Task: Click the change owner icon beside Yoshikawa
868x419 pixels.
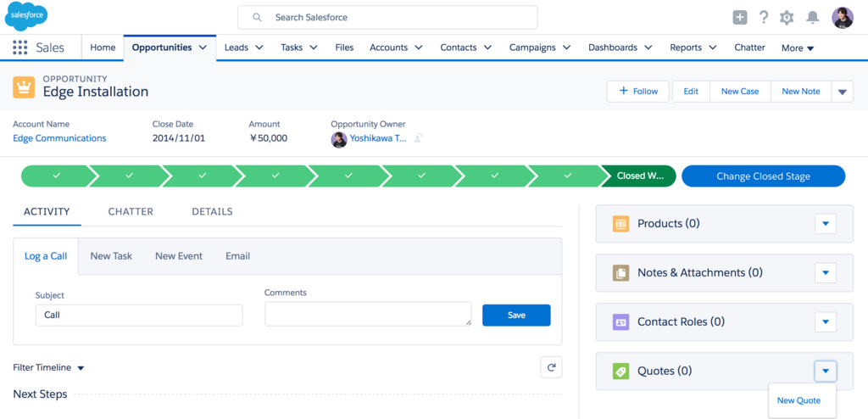Action: (x=419, y=138)
